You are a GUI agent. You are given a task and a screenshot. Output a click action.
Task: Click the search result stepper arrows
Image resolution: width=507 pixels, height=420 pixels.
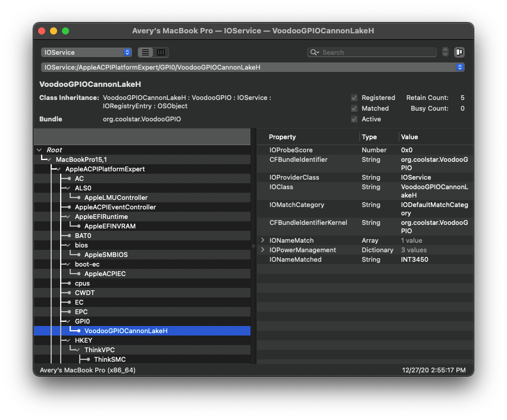click(445, 52)
